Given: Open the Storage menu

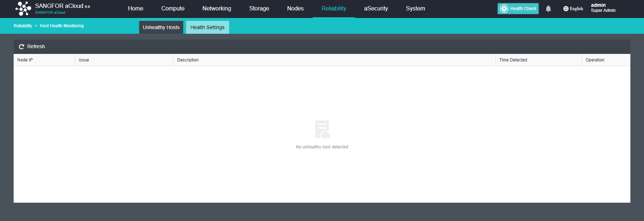Looking at the screenshot, I should (259, 9).
